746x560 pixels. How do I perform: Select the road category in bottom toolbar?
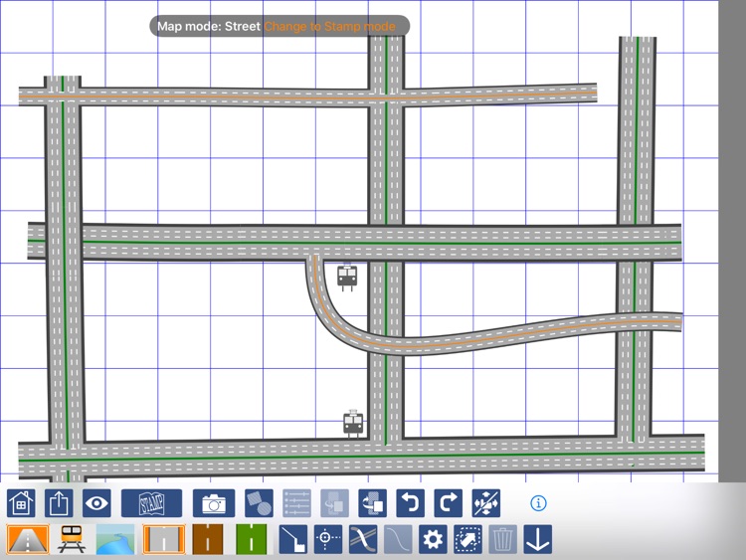pyautogui.click(x=27, y=540)
